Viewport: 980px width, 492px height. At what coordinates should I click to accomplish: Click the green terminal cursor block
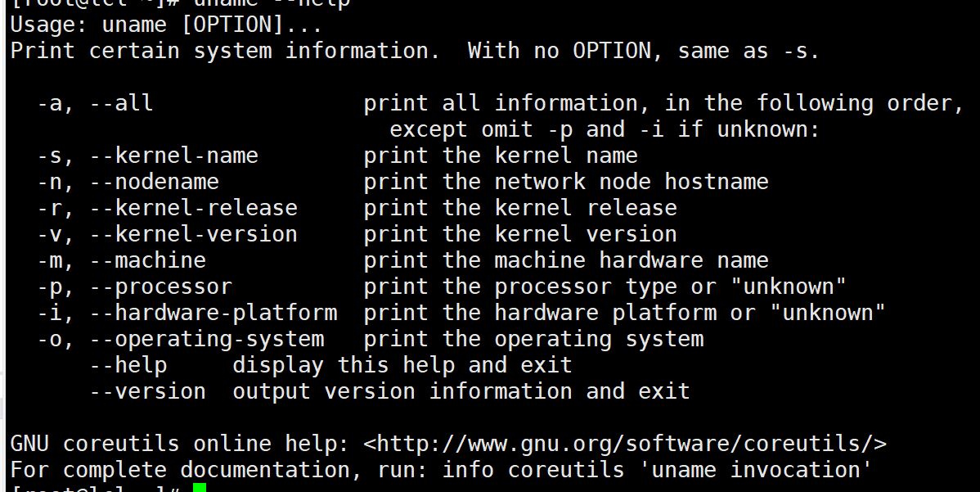pos(200,488)
